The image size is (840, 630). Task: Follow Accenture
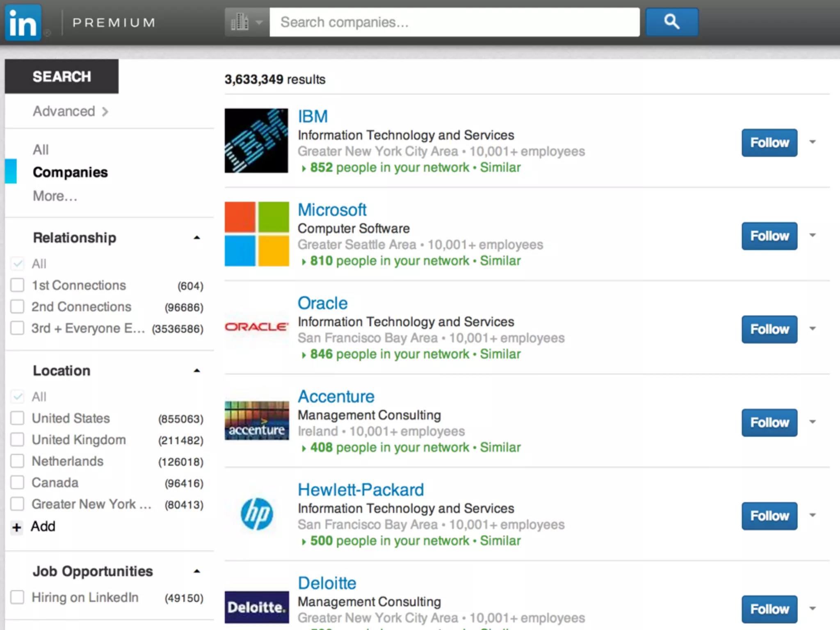coord(769,422)
